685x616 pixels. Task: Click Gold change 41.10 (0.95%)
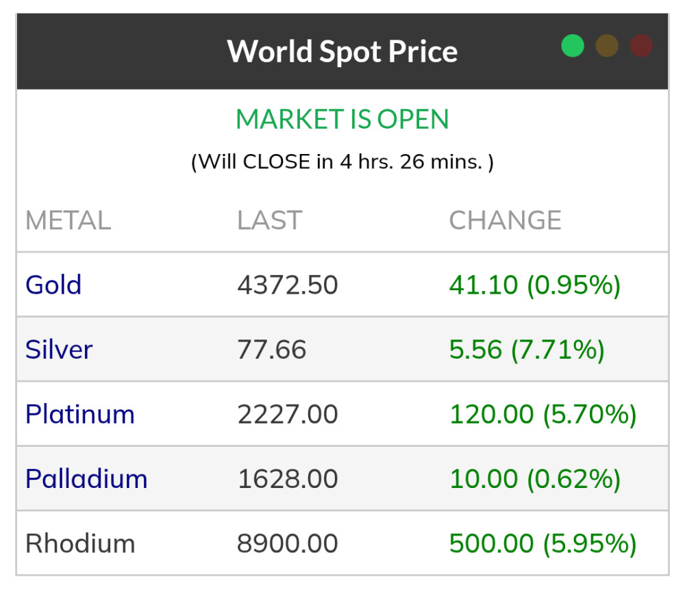[535, 285]
